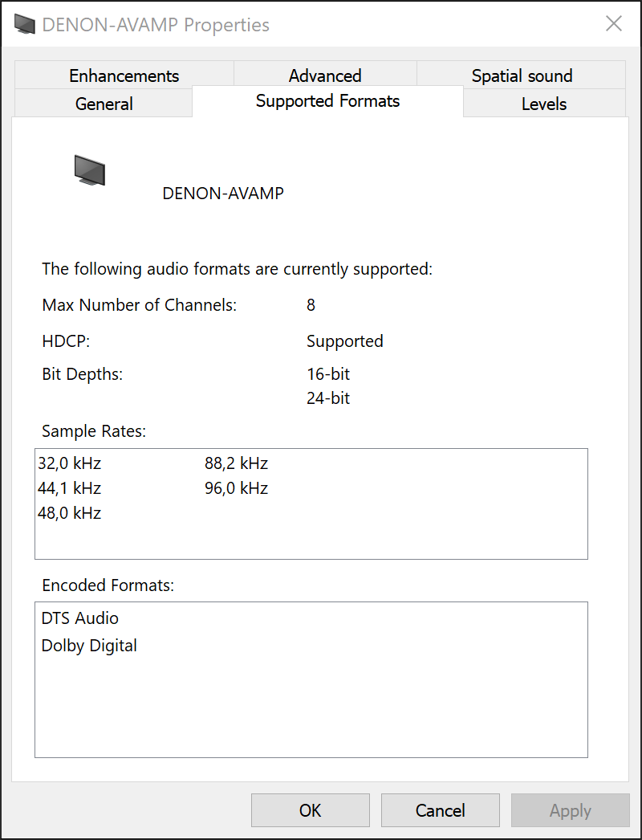Click the speaker icon in the title bar
The image size is (642, 840).
point(25,25)
